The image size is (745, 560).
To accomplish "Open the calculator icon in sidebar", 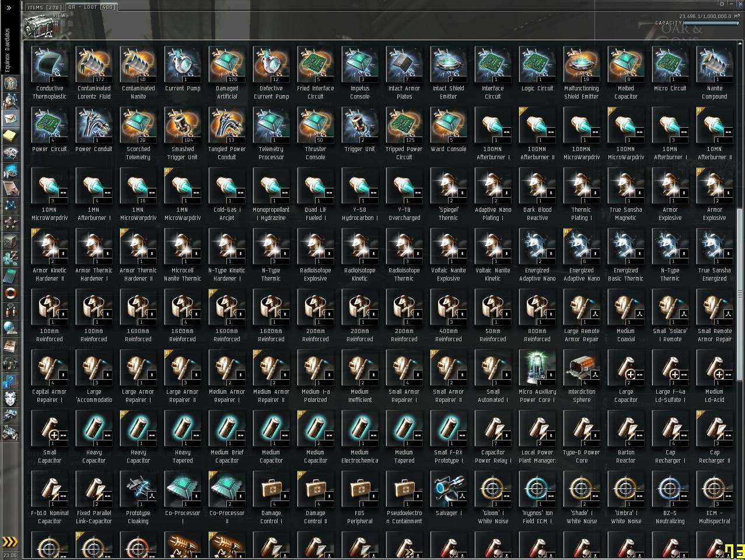I will (x=10, y=275).
